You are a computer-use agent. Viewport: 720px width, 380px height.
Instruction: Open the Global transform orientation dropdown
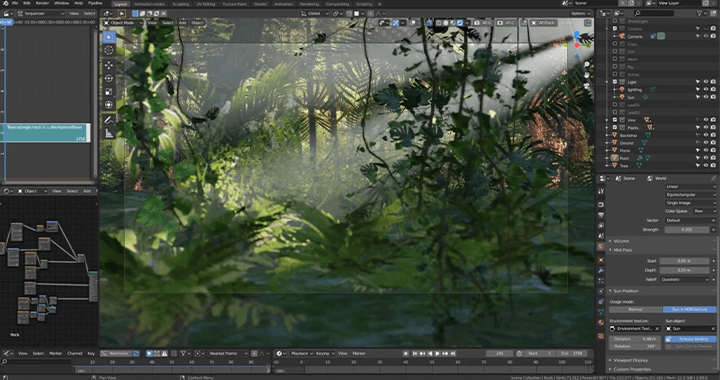pyautogui.click(x=316, y=14)
